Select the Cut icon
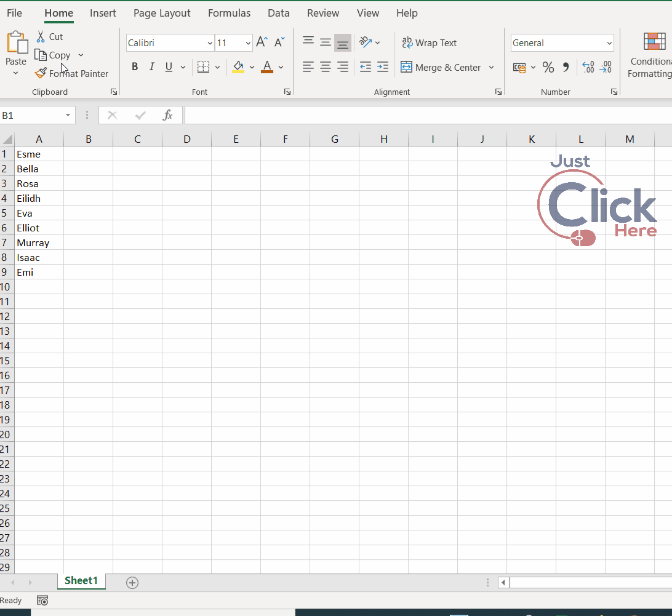Image resolution: width=672 pixels, height=616 pixels. [42, 36]
